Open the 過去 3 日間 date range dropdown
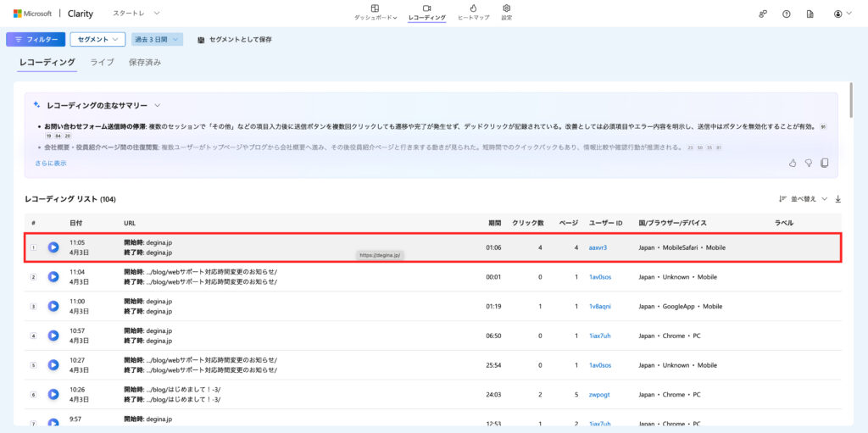Screen dimensions: 868x433 click(157, 39)
